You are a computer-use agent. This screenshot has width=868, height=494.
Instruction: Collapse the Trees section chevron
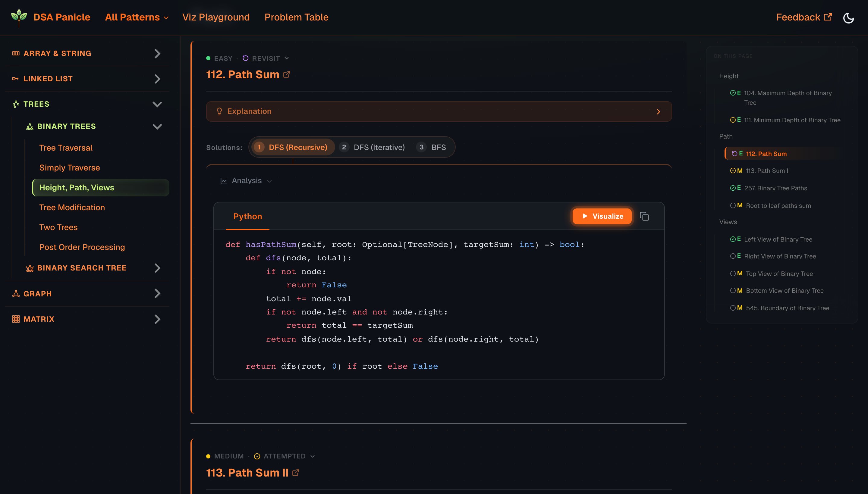coord(157,104)
